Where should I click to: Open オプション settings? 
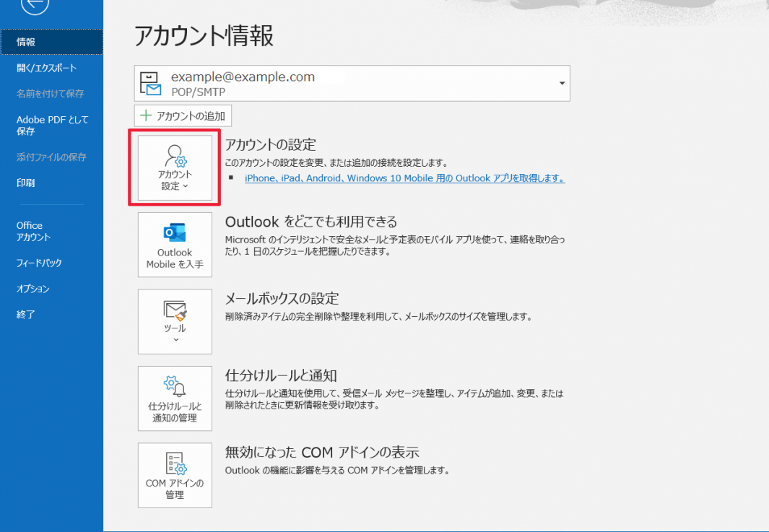pos(32,289)
